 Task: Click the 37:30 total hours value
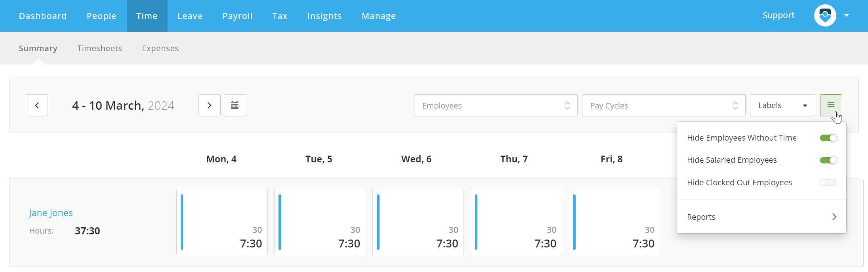tap(88, 231)
